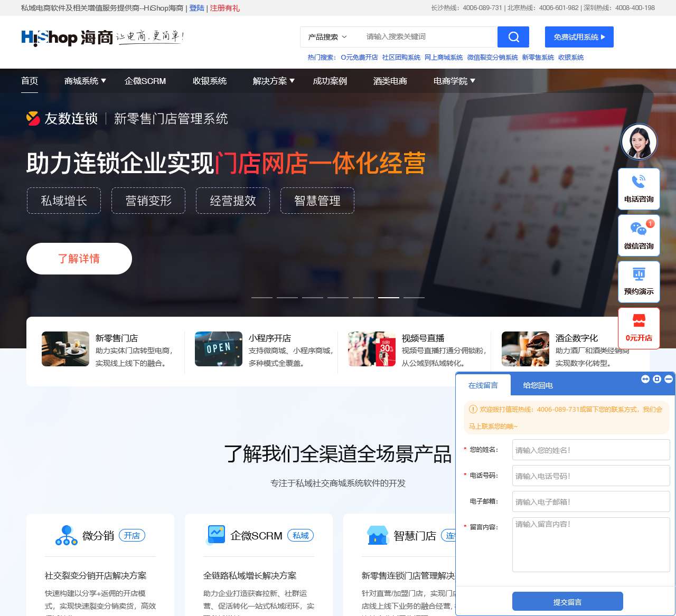676x616 pixels.
Task: Click the 酒企数字化 drinks thumbnail
Action: tap(525, 349)
